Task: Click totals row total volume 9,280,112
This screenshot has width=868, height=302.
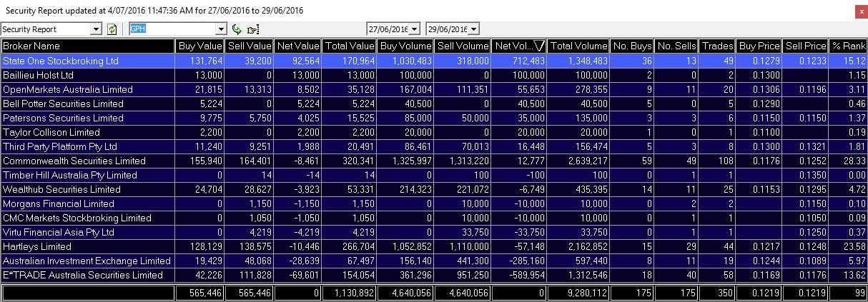Action: (585, 293)
